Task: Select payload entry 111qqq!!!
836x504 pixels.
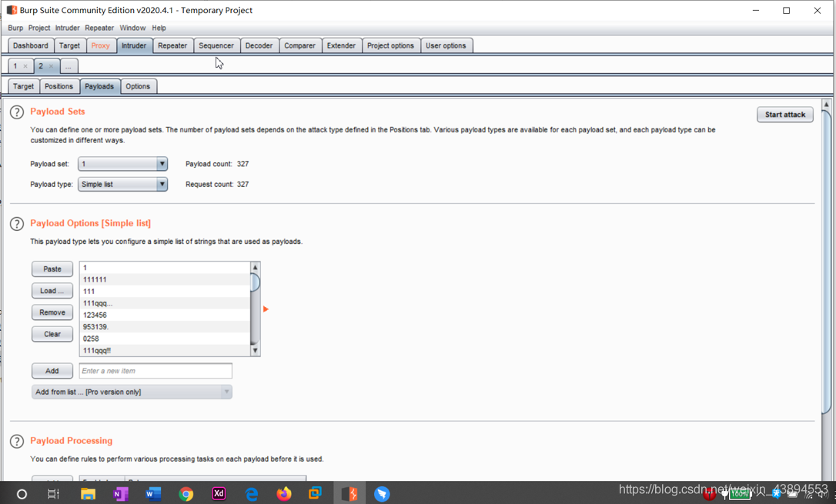Action: pyautogui.click(x=165, y=350)
